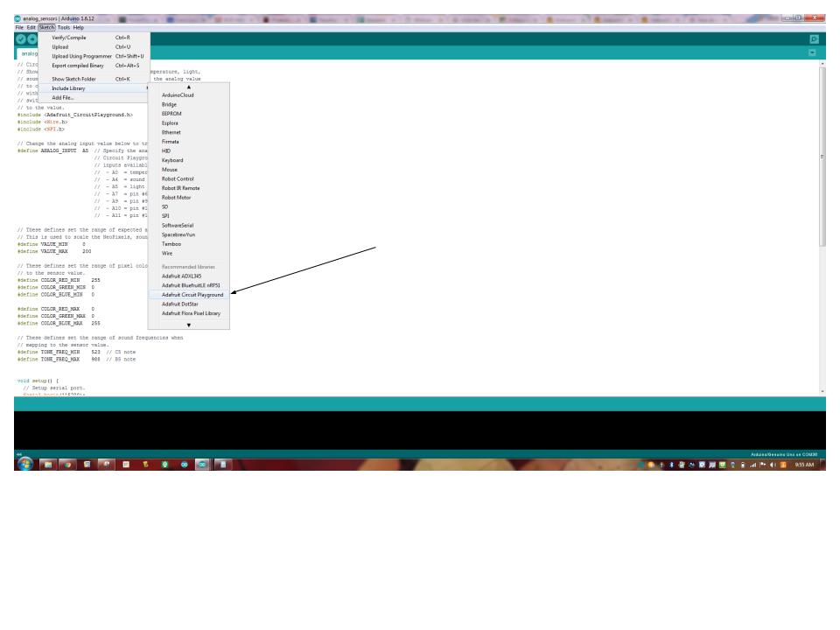Click the analog_sensors sketch tab
The width and height of the screenshot is (840, 630).
pyautogui.click(x=28, y=53)
